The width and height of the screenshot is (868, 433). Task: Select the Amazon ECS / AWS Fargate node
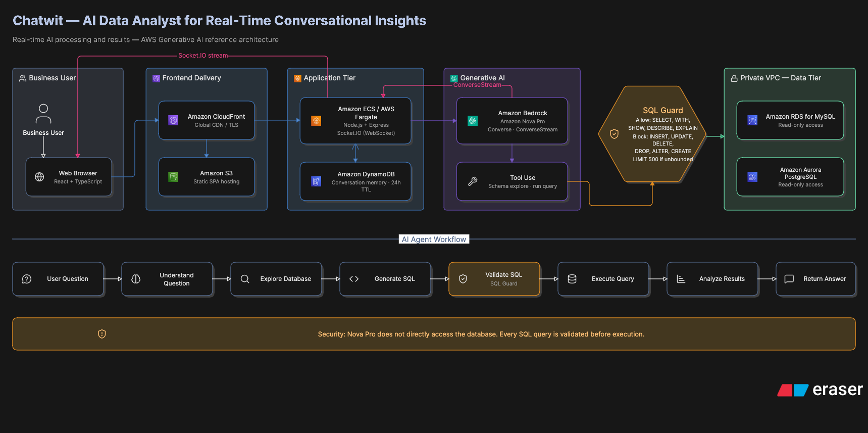pyautogui.click(x=355, y=121)
